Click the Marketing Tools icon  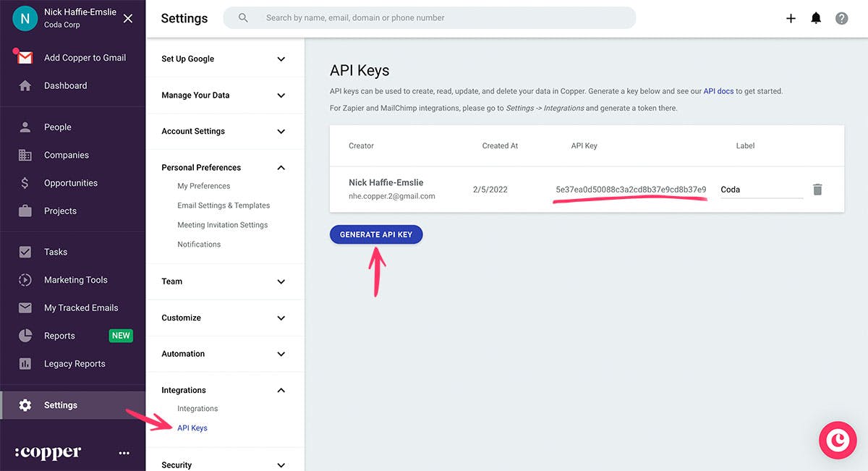tap(25, 280)
